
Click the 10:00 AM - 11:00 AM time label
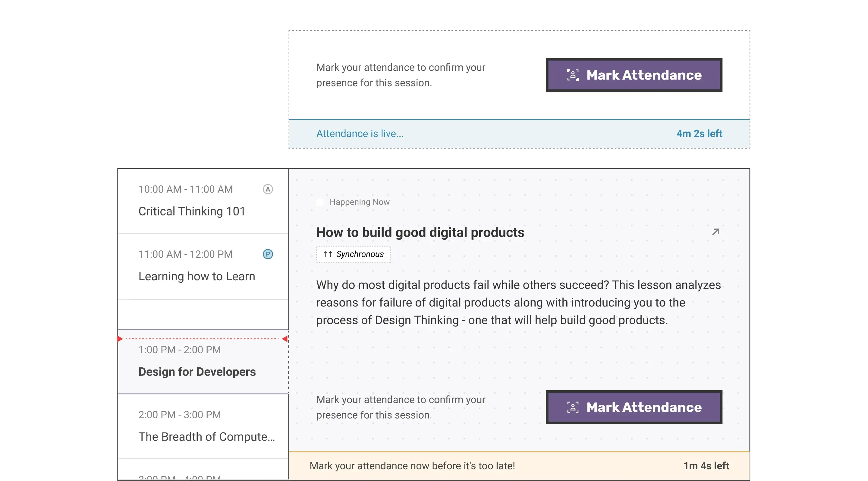click(186, 189)
